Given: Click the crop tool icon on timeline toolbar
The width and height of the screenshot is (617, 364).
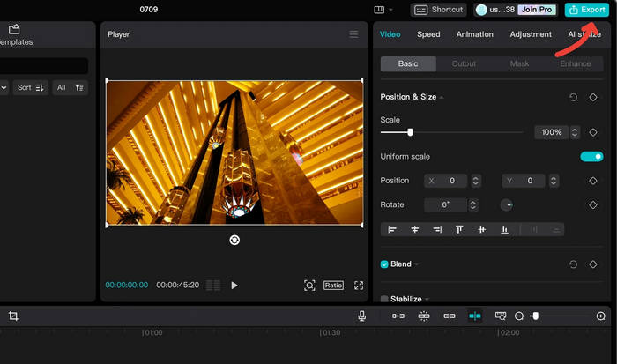Looking at the screenshot, I should click(x=13, y=316).
